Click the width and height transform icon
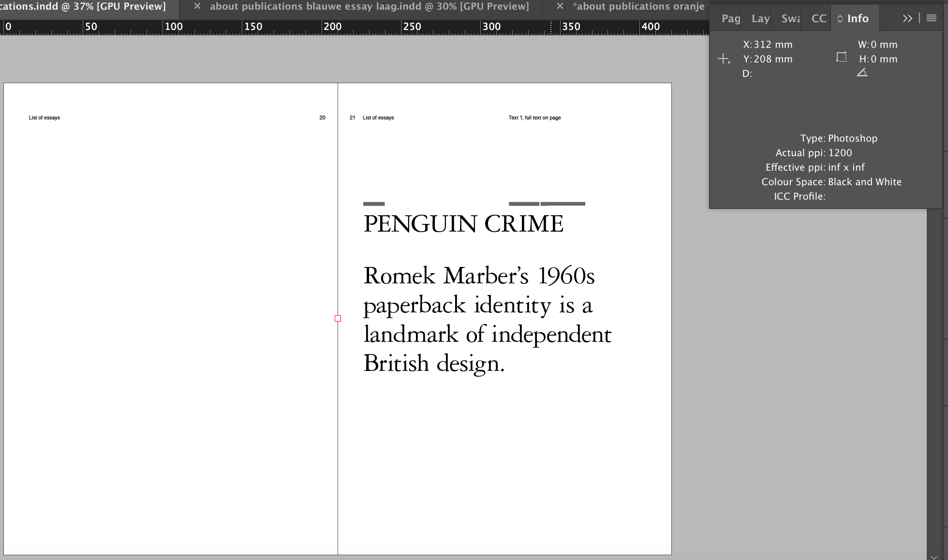This screenshot has width=948, height=560. [841, 57]
